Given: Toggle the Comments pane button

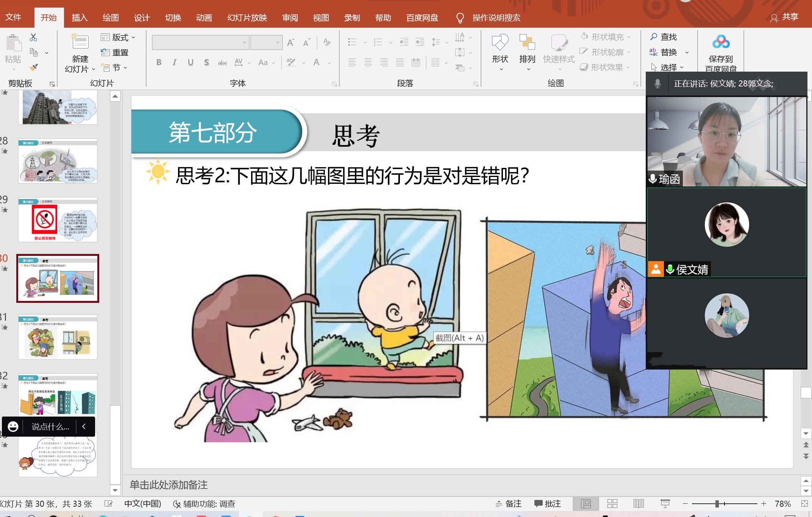Looking at the screenshot, I should (x=548, y=503).
